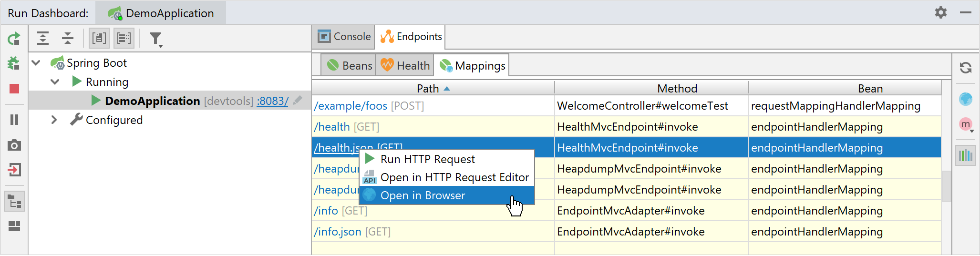980x256 pixels.
Task: Click EndpointMvcAdapter#invoke in the /info.json row
Action: click(631, 232)
